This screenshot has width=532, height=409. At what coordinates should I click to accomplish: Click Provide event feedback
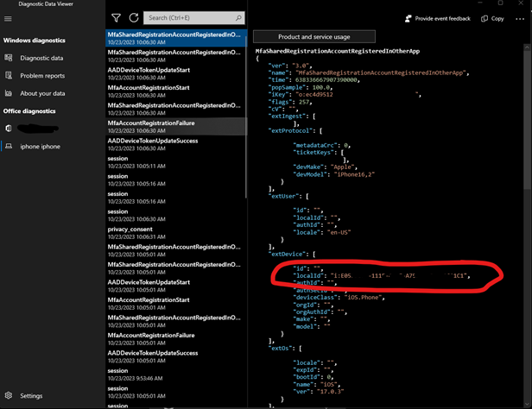coord(438,19)
